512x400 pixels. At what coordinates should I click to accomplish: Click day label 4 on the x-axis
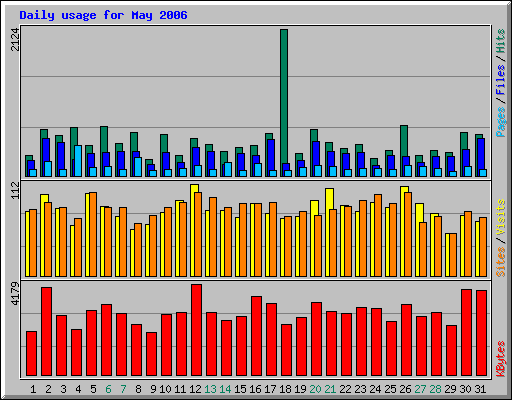pyautogui.click(x=78, y=389)
